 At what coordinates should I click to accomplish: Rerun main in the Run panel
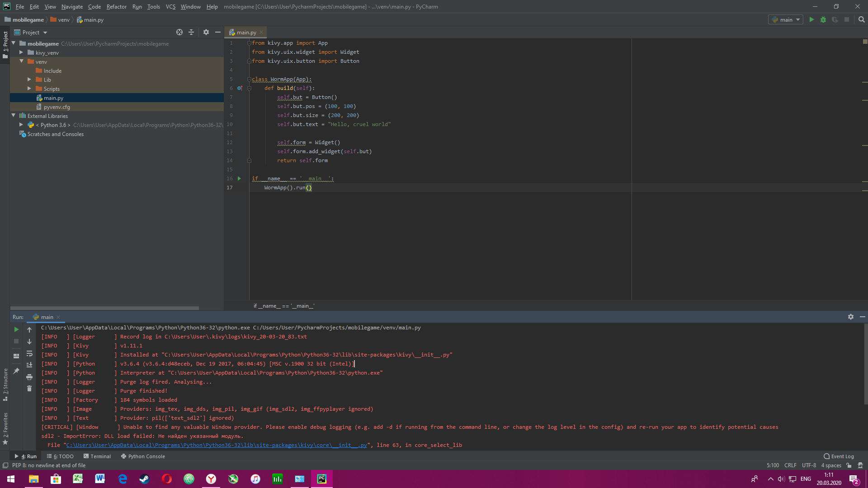(x=16, y=329)
